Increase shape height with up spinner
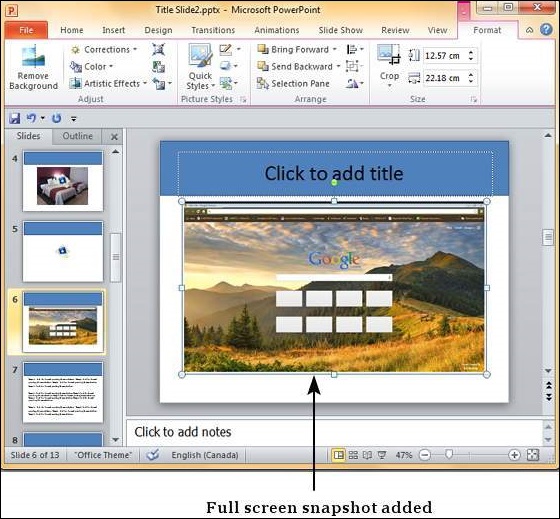 point(471,52)
